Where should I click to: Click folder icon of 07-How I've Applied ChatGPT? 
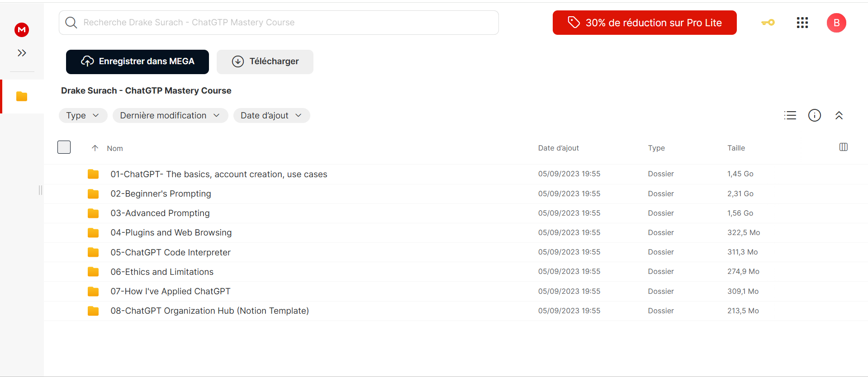(x=93, y=291)
